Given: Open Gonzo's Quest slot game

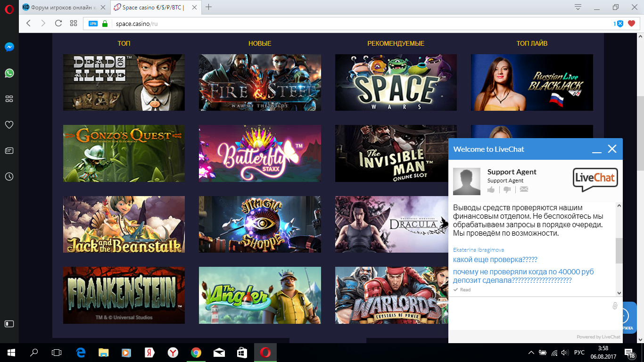Looking at the screenshot, I should (124, 153).
